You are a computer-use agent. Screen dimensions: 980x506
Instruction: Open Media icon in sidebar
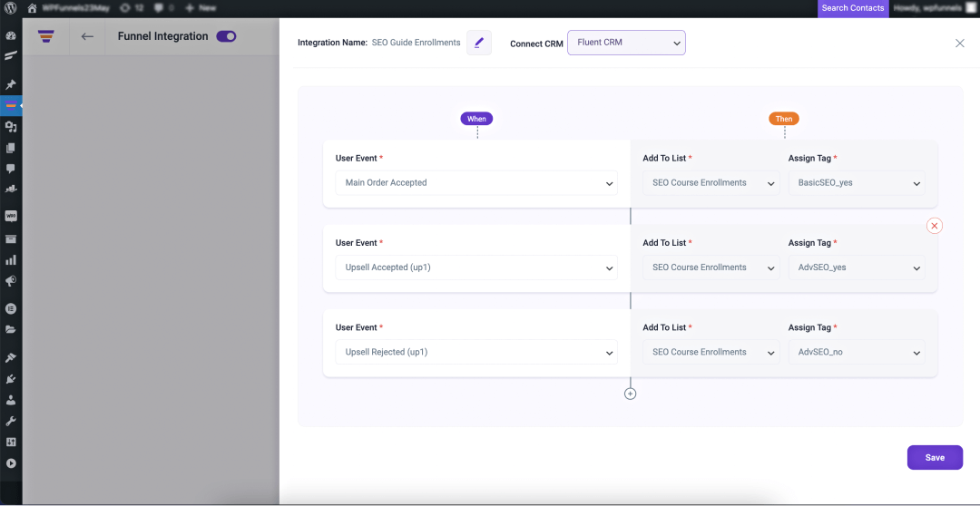click(x=11, y=127)
